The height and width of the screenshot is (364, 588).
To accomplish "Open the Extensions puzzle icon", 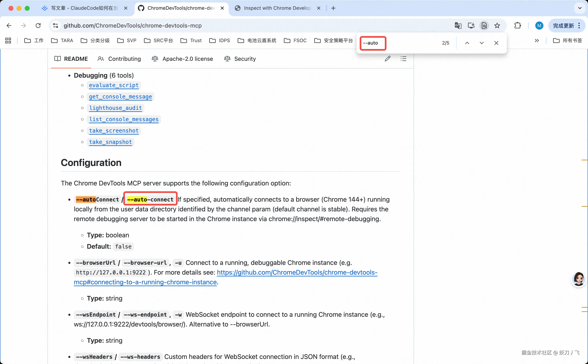I will 517,26.
